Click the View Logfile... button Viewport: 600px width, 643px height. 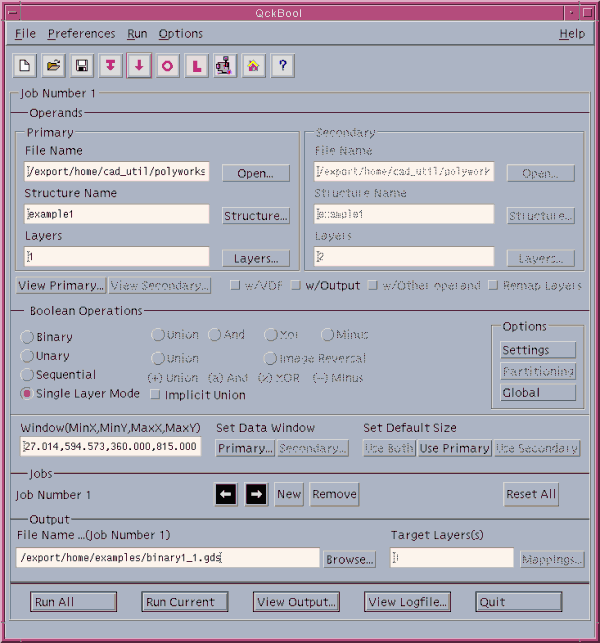coord(407,602)
